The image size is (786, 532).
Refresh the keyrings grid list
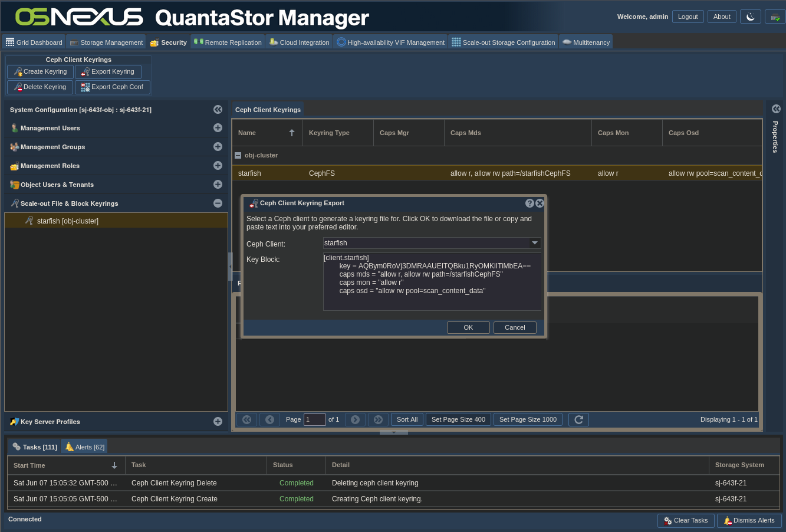click(578, 419)
